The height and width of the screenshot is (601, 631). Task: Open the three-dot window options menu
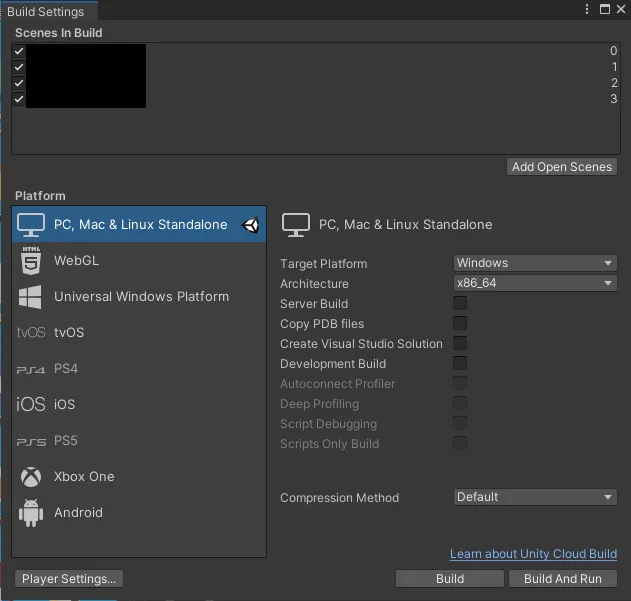pos(587,9)
